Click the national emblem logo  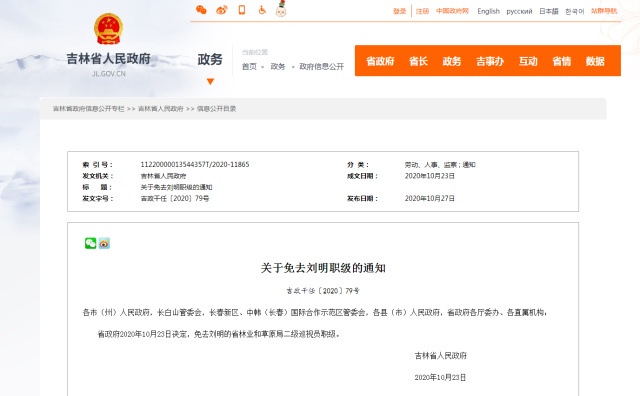(108, 29)
